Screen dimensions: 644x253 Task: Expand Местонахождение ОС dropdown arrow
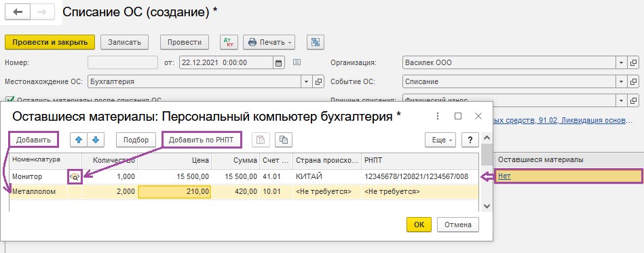(x=306, y=81)
